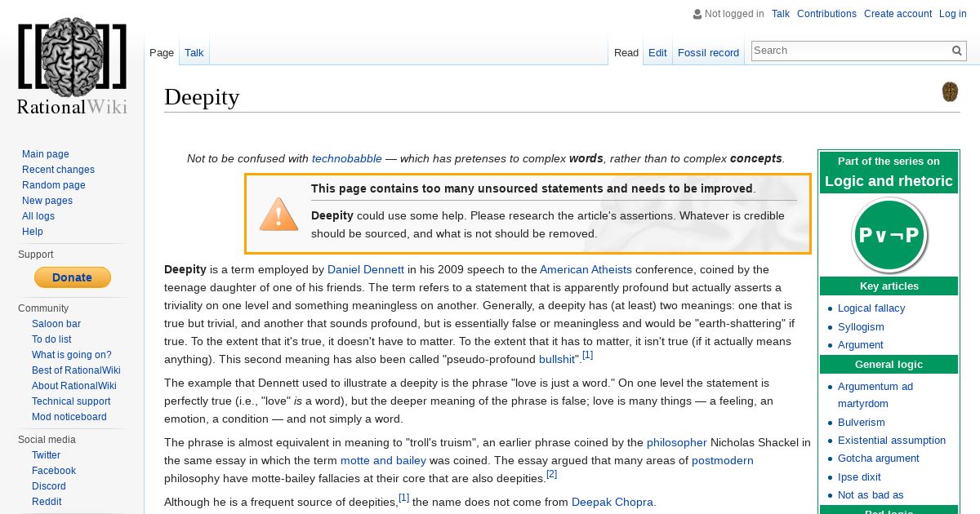Open Not as bad as article

click(x=871, y=495)
